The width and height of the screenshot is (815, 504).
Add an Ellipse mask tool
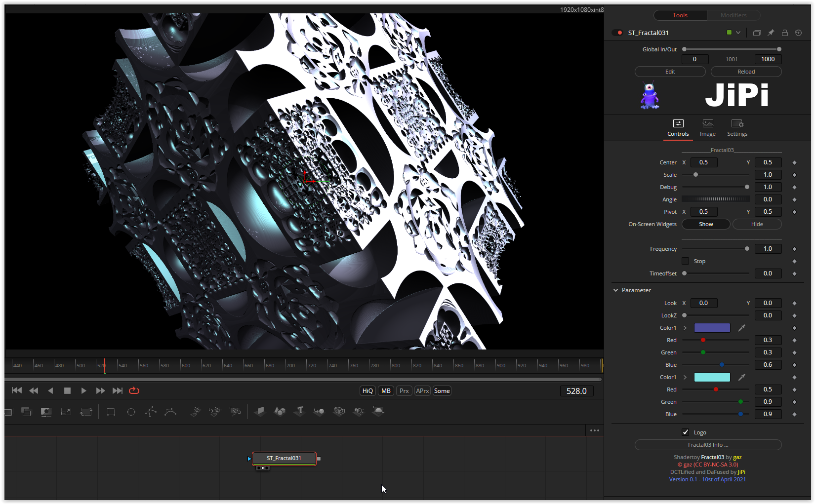click(x=131, y=411)
